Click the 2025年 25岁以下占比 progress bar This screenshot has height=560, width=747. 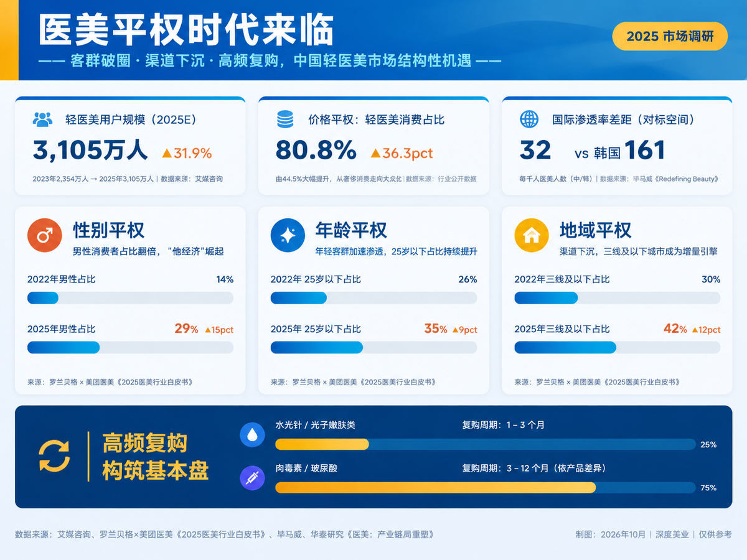(374, 347)
